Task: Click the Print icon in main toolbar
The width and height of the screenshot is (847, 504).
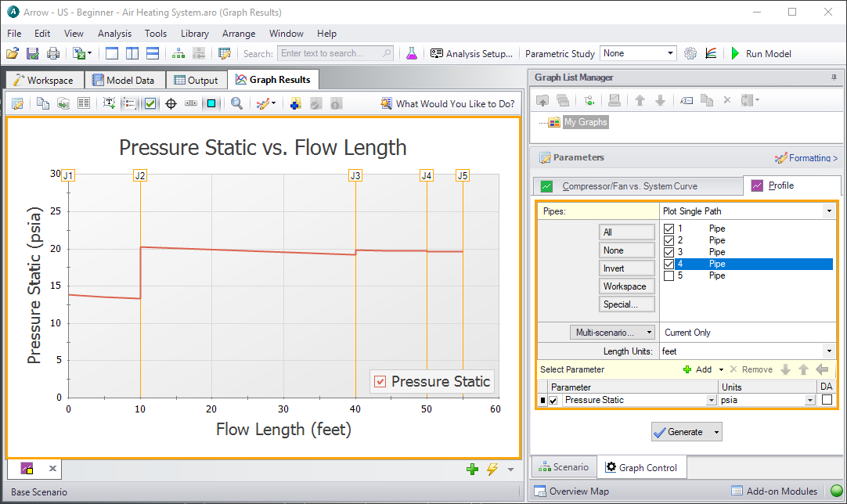Action: 53,53
